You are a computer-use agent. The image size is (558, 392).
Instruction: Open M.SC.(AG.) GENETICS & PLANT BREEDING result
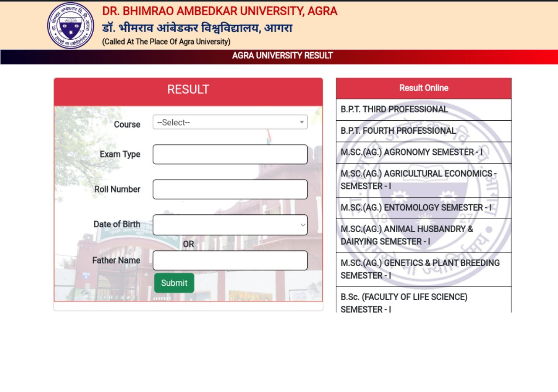(424, 270)
